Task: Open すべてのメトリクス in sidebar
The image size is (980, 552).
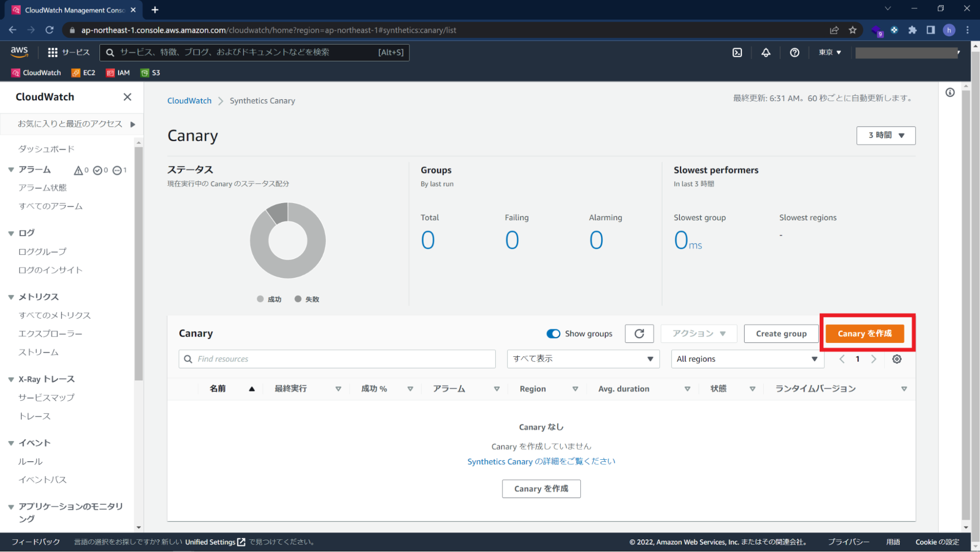Action: (x=54, y=315)
